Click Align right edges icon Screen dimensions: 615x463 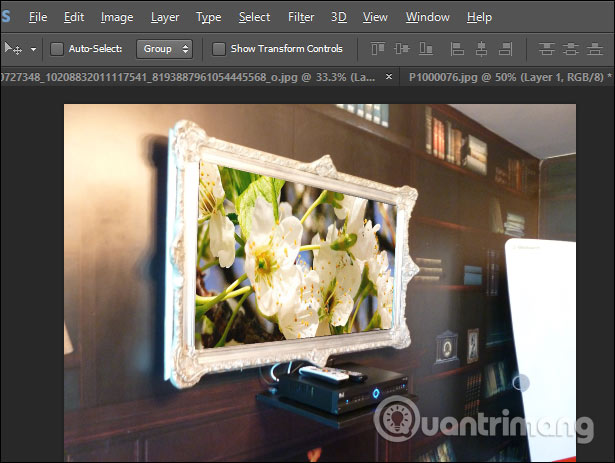pyautogui.click(x=505, y=49)
